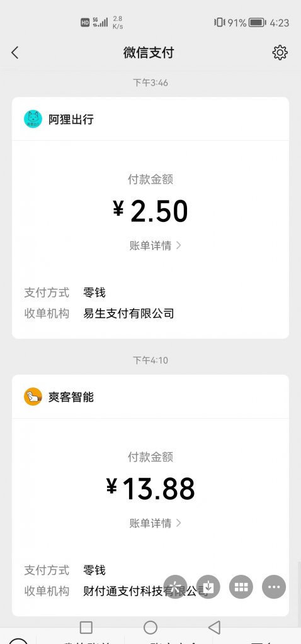The image size is (301, 644).
Task: Tap the ¥2.50 payment amount
Action: click(x=150, y=211)
